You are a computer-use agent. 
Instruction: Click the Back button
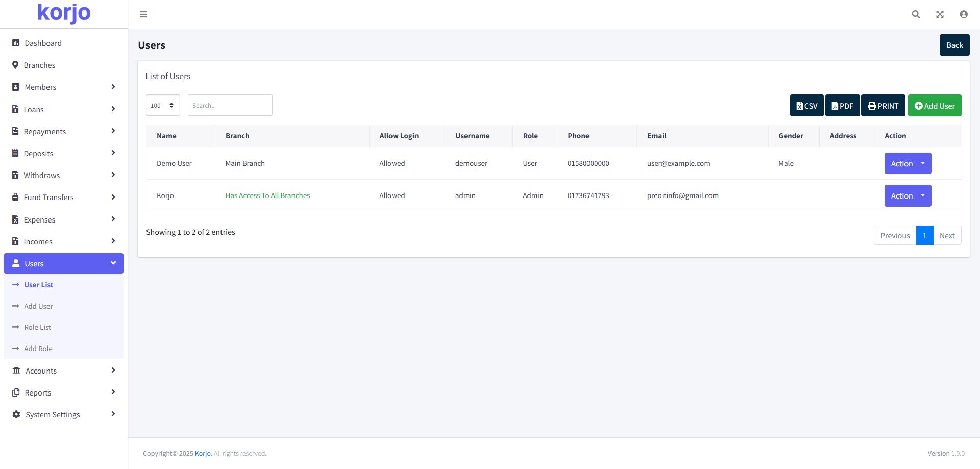coord(954,45)
